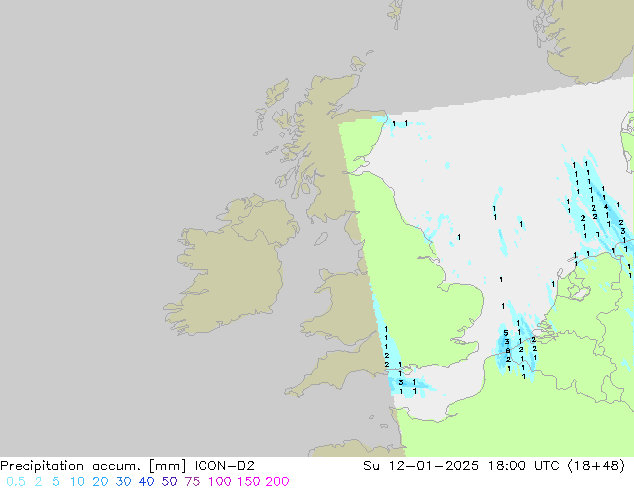Click the 'Su 12-01-2025 18:00 UTC (18+48)' timestamp
634x490 pixels.
[494, 466]
